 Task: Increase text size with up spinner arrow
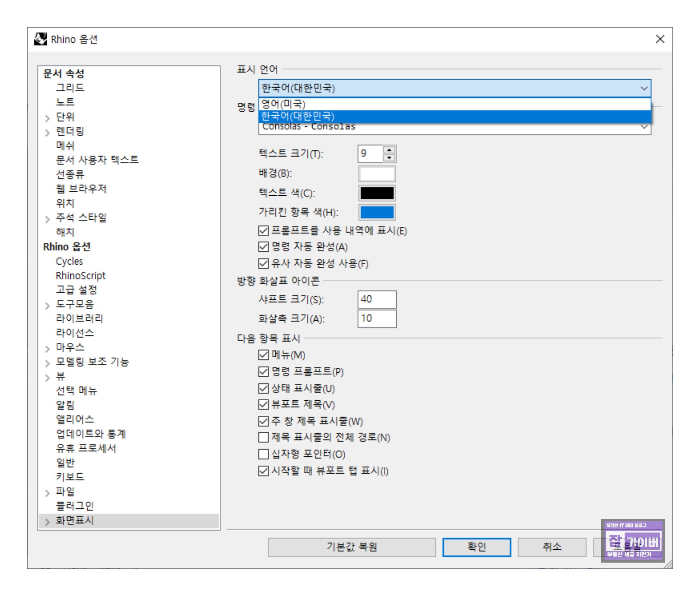click(x=389, y=150)
